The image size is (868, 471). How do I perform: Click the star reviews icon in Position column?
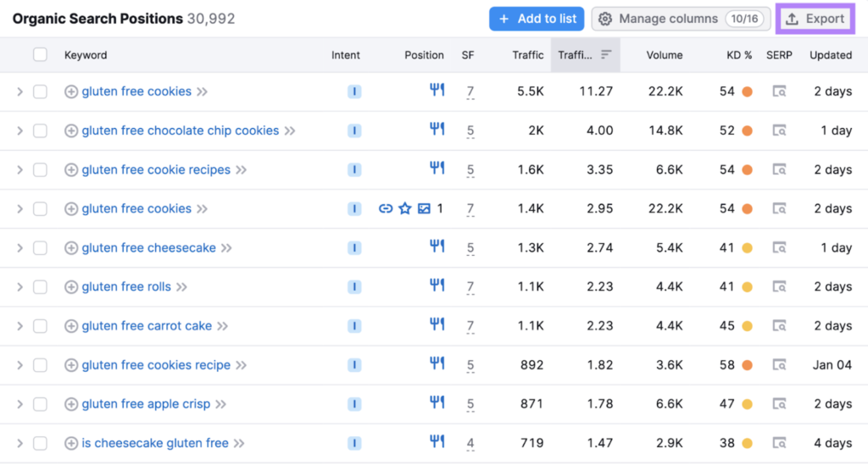click(405, 208)
